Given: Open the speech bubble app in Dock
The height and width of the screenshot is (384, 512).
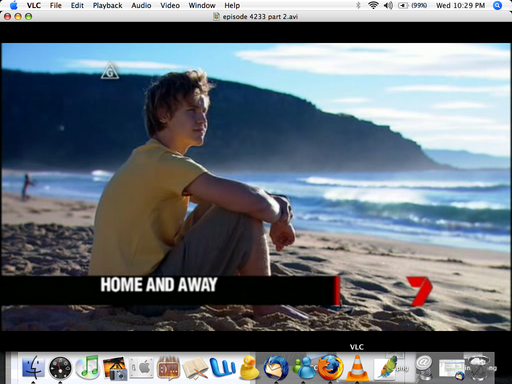Looking at the screenshot, I should click(169, 368).
